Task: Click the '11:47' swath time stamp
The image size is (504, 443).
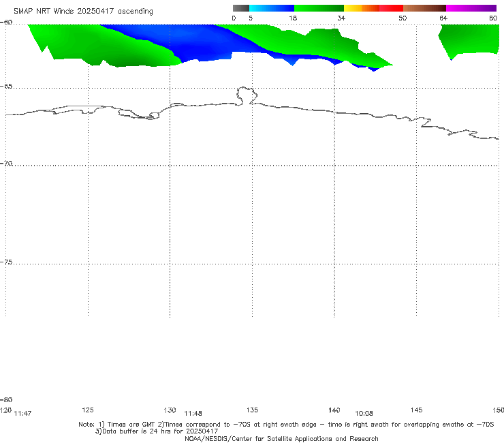Action: pyautogui.click(x=22, y=414)
